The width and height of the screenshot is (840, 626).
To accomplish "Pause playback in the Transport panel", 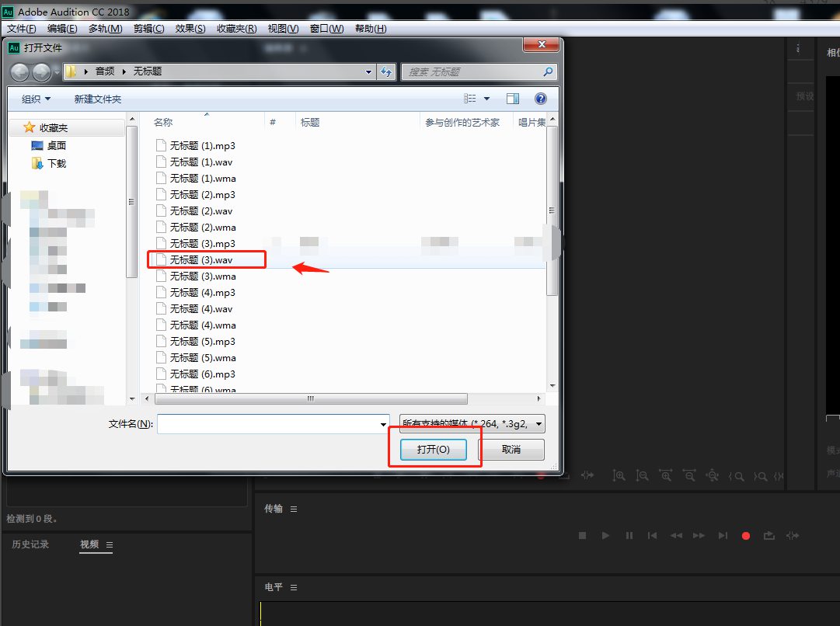I will click(x=629, y=535).
